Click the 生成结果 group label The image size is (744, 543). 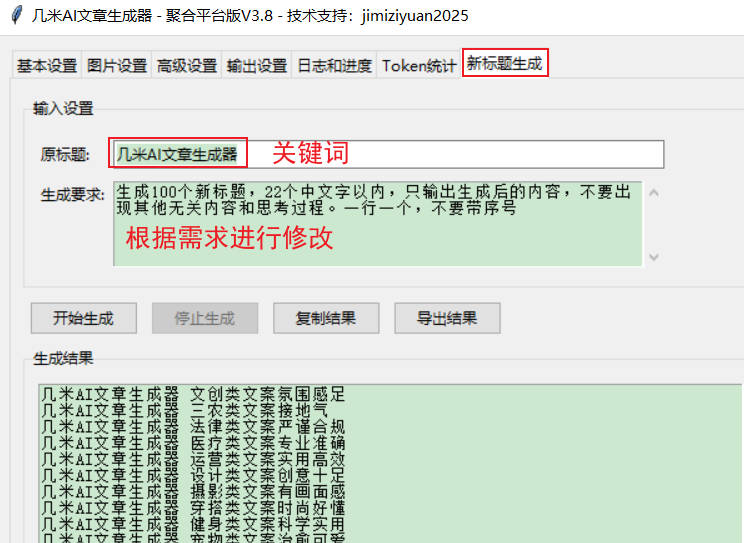[x=63, y=358]
